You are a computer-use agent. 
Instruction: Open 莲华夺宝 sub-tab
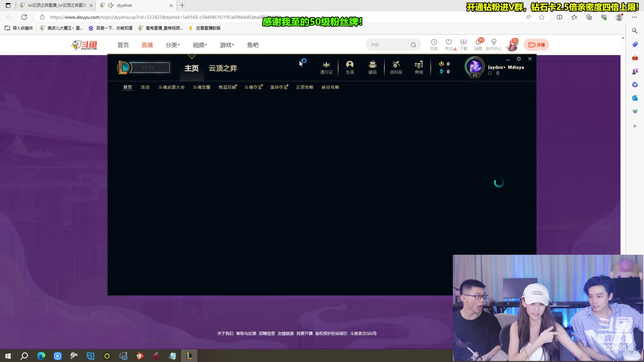coord(279,87)
